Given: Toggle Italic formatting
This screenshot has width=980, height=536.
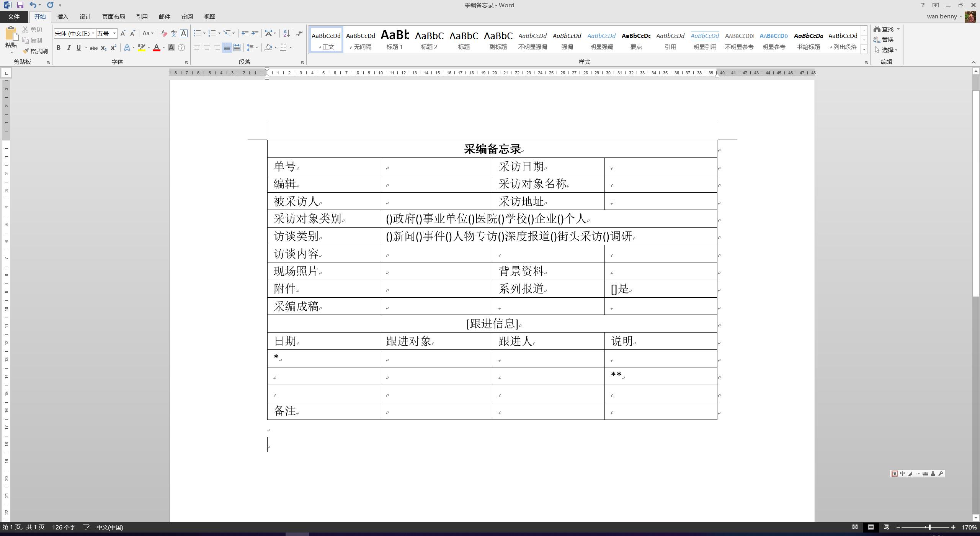Looking at the screenshot, I should click(x=69, y=48).
